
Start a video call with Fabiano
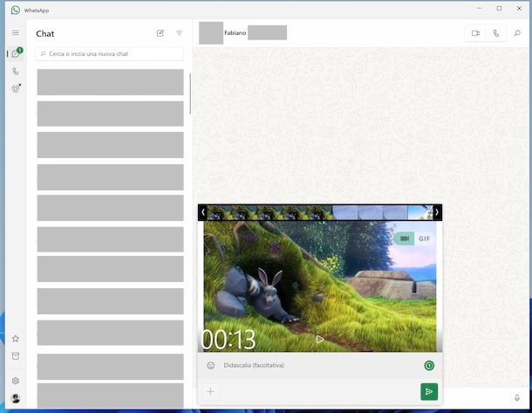tap(475, 33)
